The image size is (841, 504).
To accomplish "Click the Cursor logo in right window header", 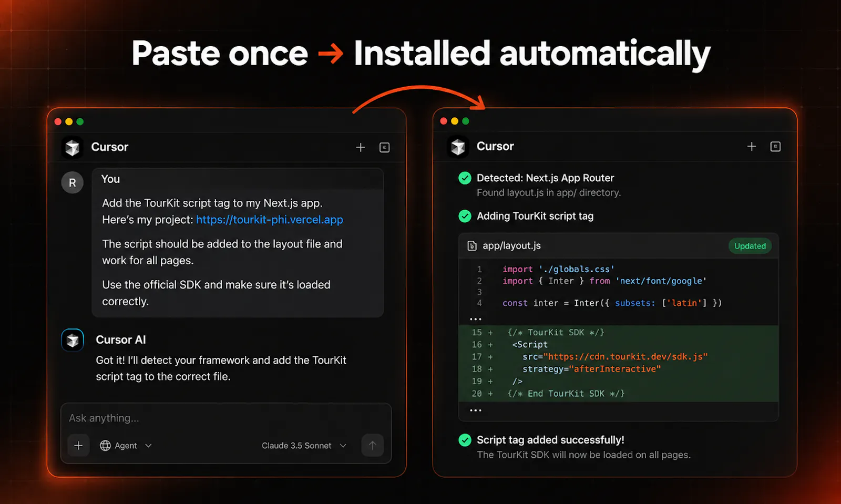I will 458,147.
